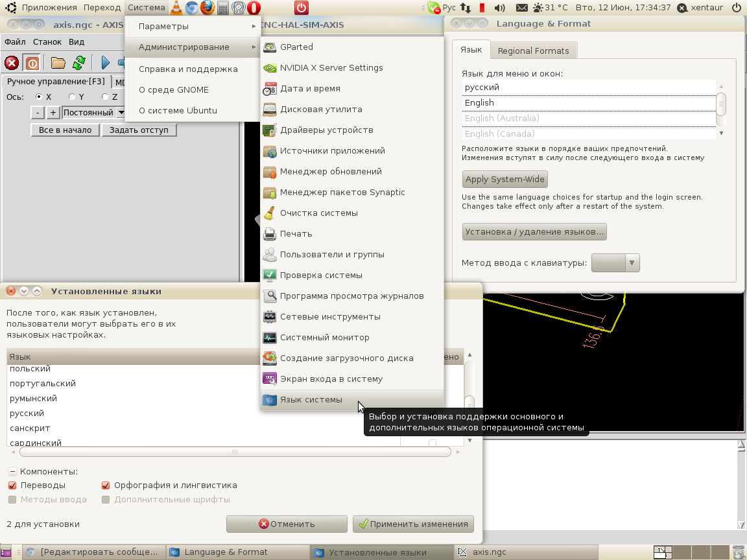
Task: Click the AXIS emergency stop red X icon
Action: click(x=12, y=63)
